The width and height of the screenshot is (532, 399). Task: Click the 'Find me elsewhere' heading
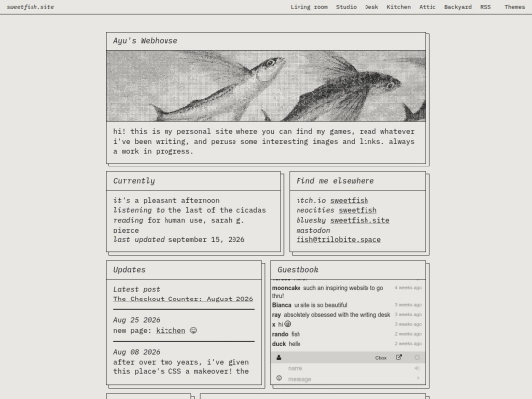pyautogui.click(x=335, y=181)
